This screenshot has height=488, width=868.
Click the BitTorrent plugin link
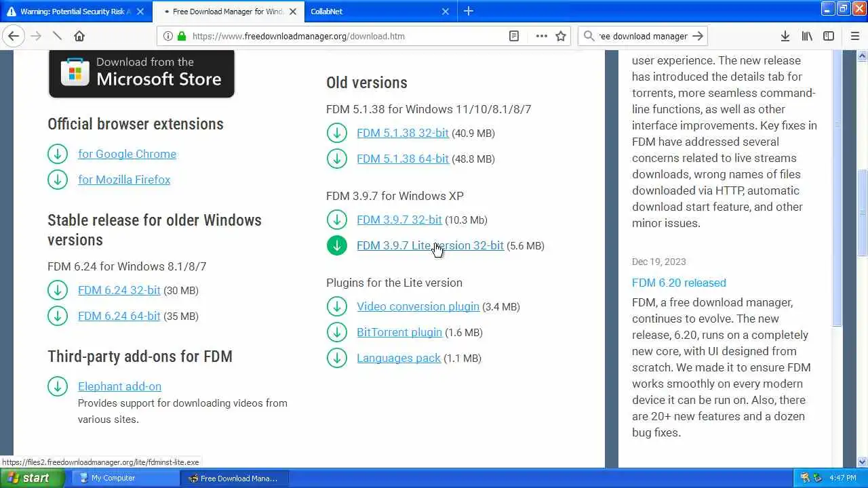point(399,332)
